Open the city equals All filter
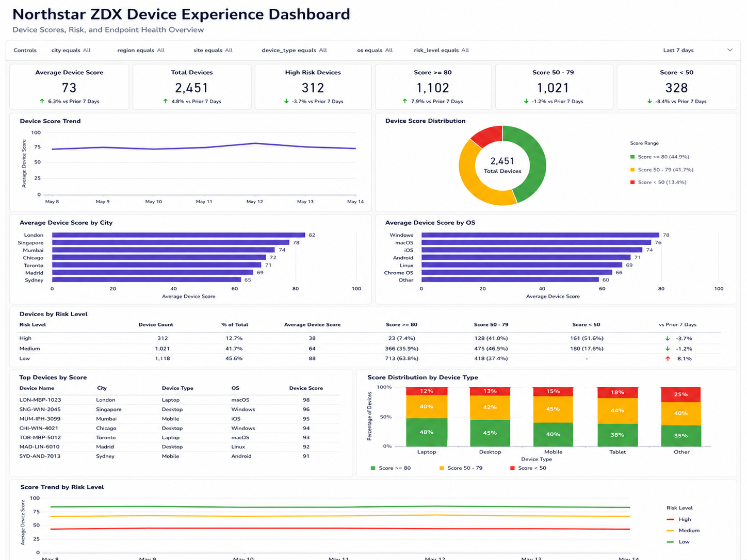The image size is (747, 560). tap(71, 50)
